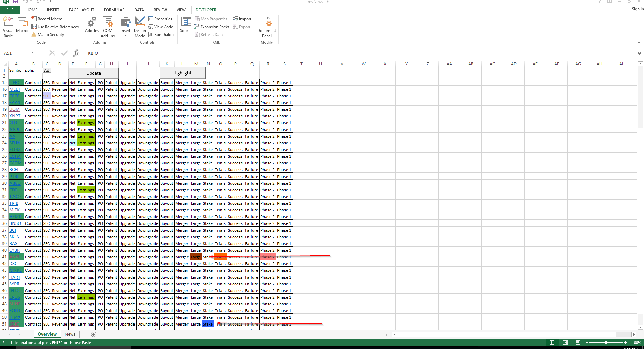Select the brown Large cell in row 41

coord(196,257)
